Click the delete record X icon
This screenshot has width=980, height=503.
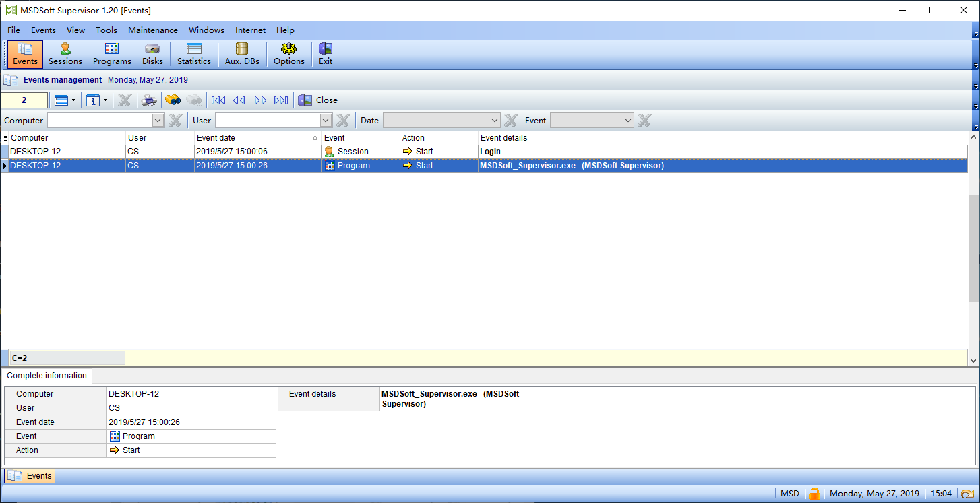click(x=125, y=100)
